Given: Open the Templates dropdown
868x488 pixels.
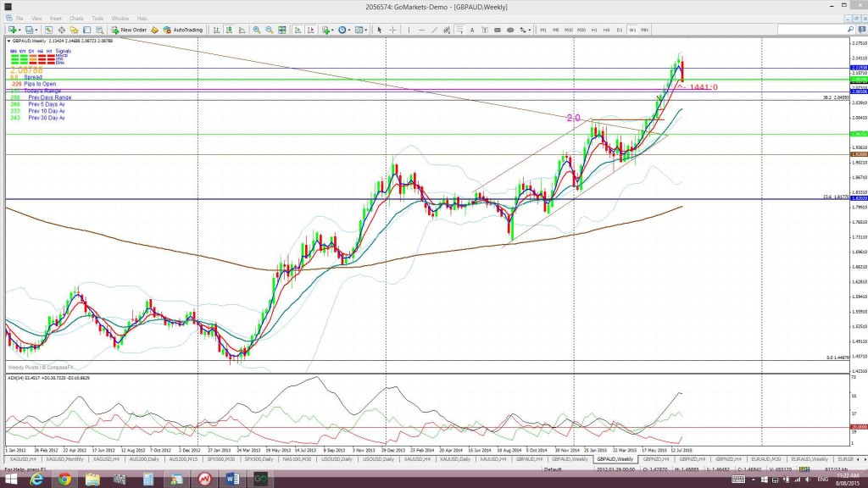Looking at the screenshot, I should pos(361,30).
